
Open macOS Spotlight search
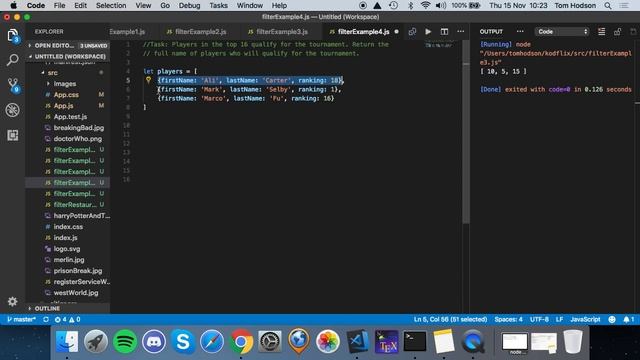tap(608, 6)
